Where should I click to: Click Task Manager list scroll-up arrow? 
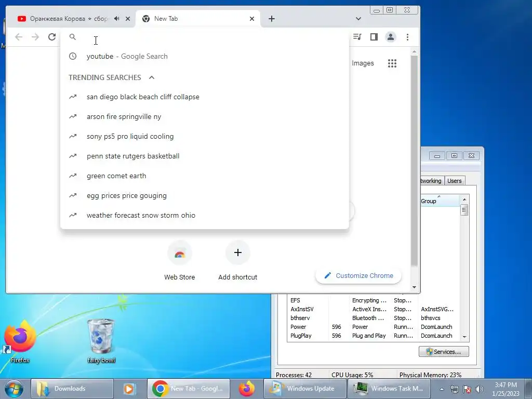[x=464, y=199]
